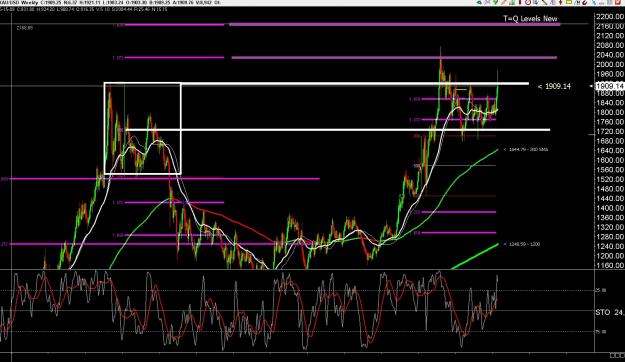Select the 'T=Q Levels New' text label
The width and height of the screenshot is (625, 362).
(530, 18)
